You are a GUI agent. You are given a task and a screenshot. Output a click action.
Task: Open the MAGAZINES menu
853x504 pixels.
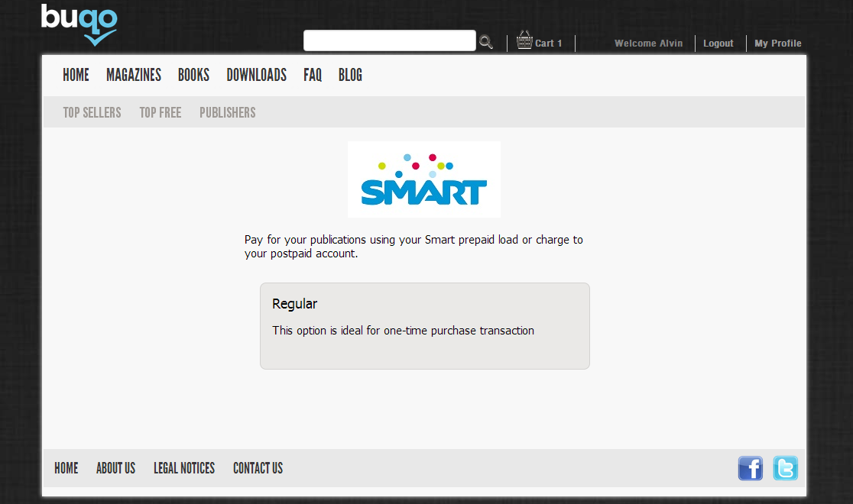coord(134,75)
